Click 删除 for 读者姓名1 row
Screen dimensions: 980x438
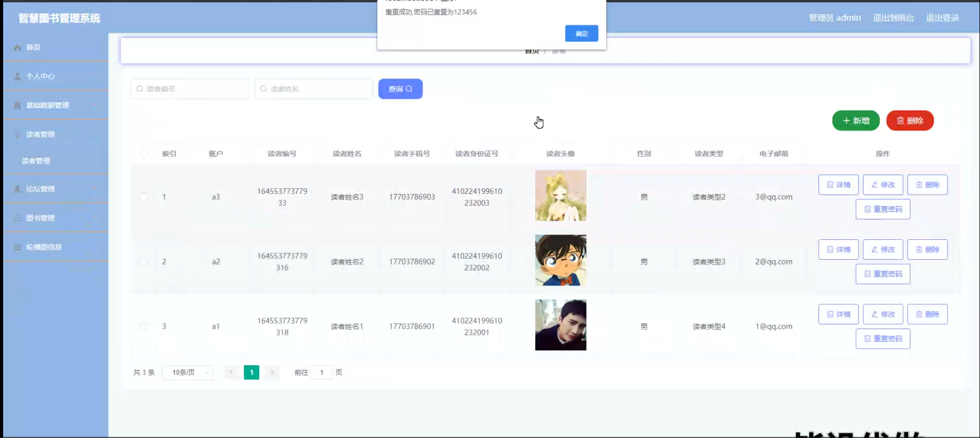(928, 314)
